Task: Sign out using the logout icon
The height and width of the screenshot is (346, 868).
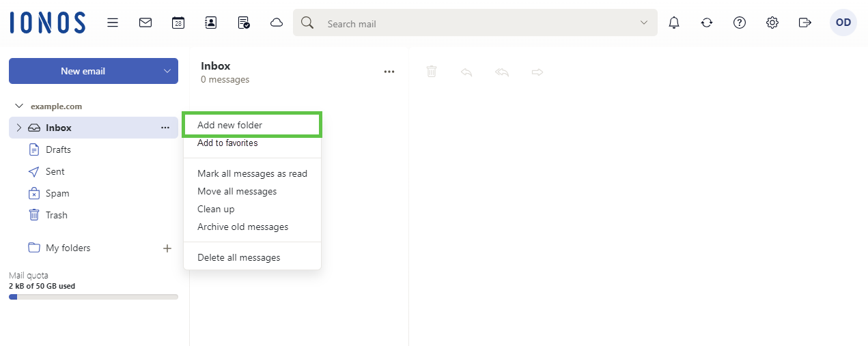Action: pos(805,23)
